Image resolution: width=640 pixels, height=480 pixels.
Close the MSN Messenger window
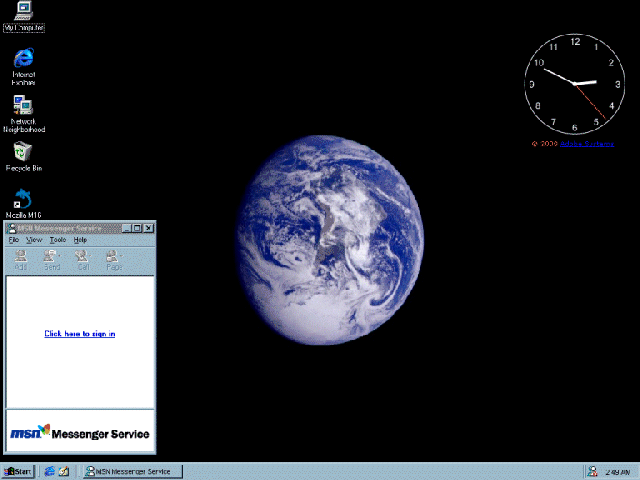point(149,228)
